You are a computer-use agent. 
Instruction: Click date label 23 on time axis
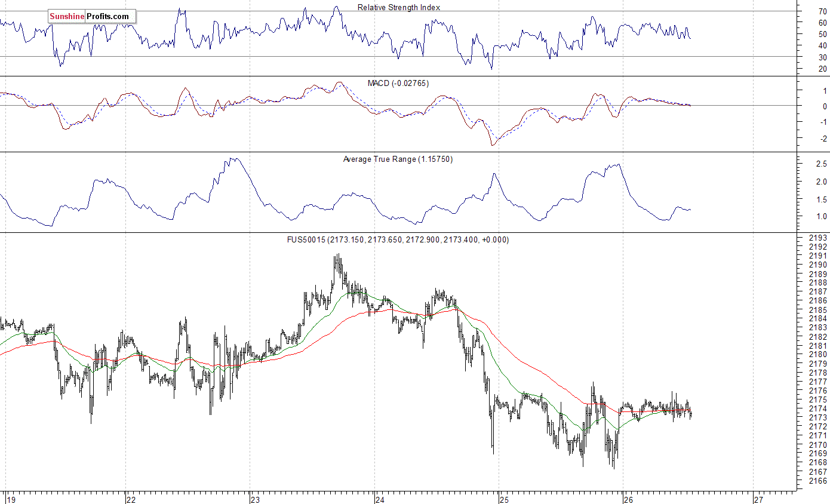click(x=256, y=499)
